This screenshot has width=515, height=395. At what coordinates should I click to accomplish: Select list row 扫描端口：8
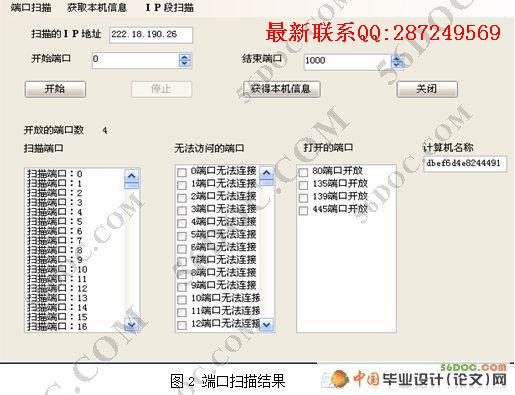[x=75, y=250]
